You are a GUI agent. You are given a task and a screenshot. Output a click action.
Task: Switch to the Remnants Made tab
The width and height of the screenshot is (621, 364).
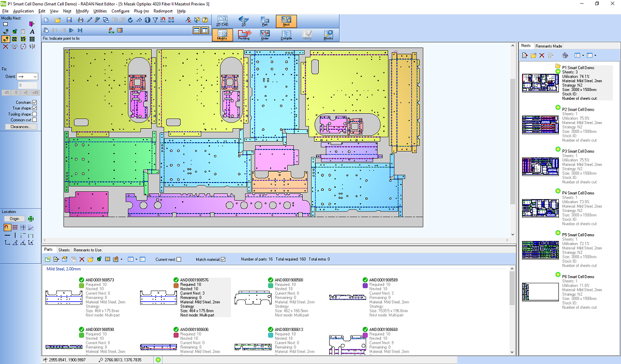click(549, 46)
